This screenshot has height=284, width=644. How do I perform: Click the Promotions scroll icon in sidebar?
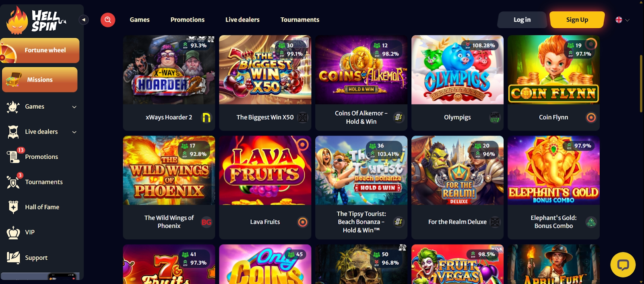(13, 156)
